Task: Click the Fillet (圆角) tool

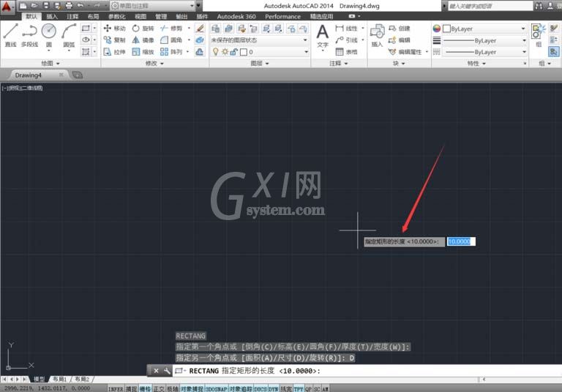Action: [171, 39]
